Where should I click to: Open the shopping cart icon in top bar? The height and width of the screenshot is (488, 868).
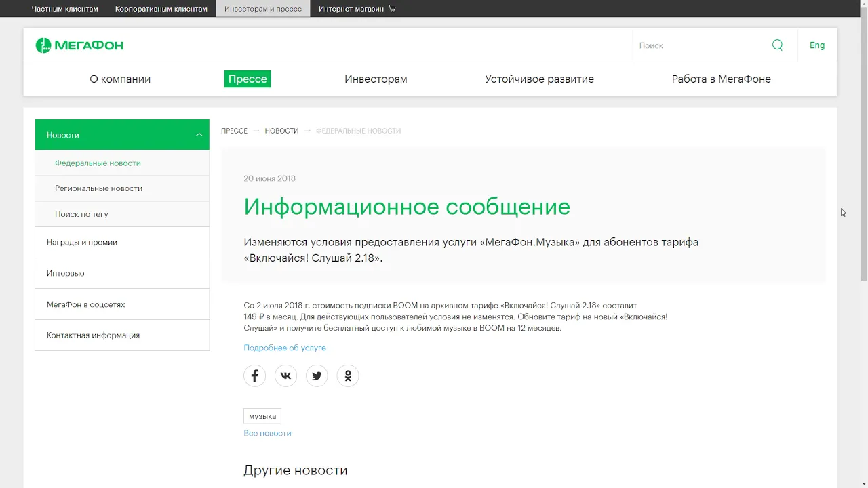(x=392, y=9)
